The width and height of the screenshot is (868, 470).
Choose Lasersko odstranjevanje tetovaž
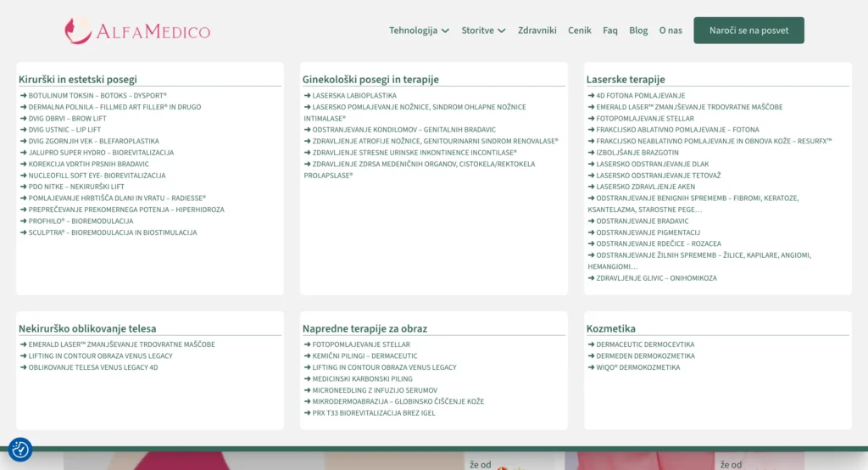point(658,176)
